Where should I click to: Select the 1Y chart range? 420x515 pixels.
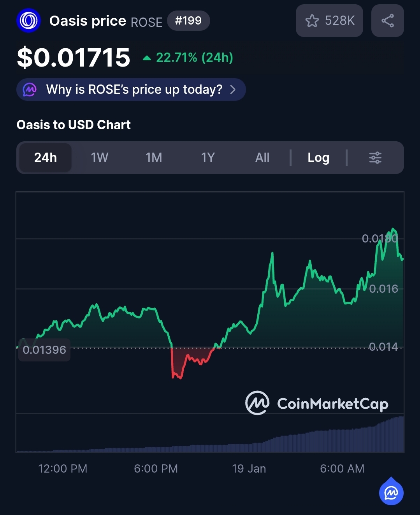point(208,158)
